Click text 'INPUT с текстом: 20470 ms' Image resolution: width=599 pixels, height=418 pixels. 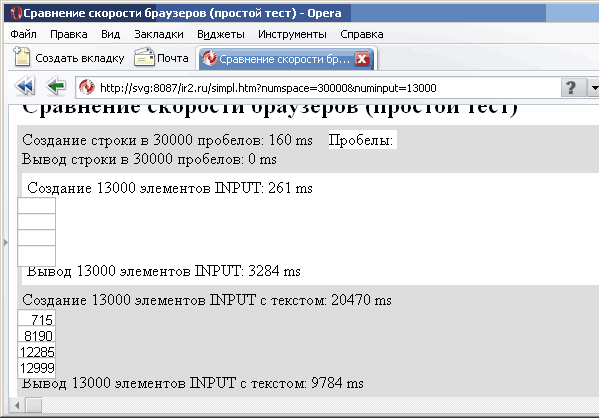point(301,300)
